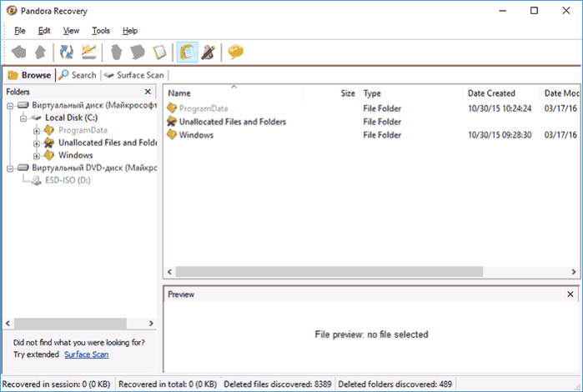Expand Unallocated Files and Folders tree node
Screen dimensions: 583x392
pos(37,143)
